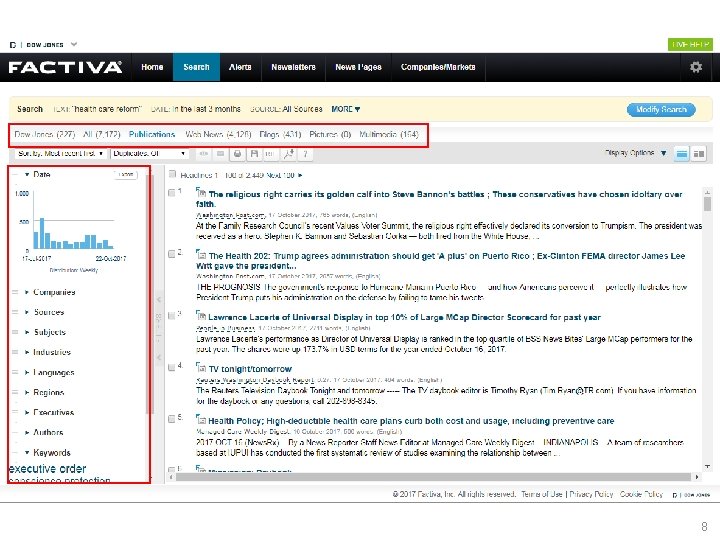This screenshot has width=720, height=540.
Task: Click the greyed-out view-selected (eye) icon
Action: [203, 154]
